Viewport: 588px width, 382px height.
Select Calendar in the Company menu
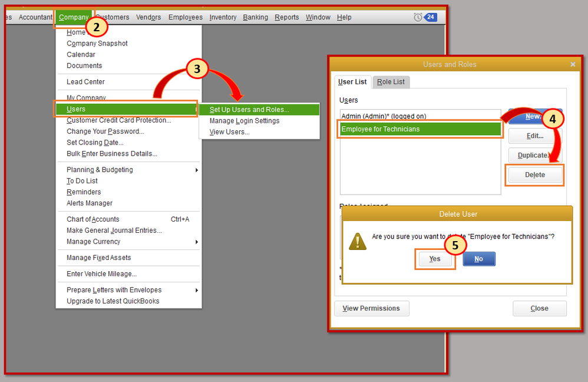click(x=81, y=54)
